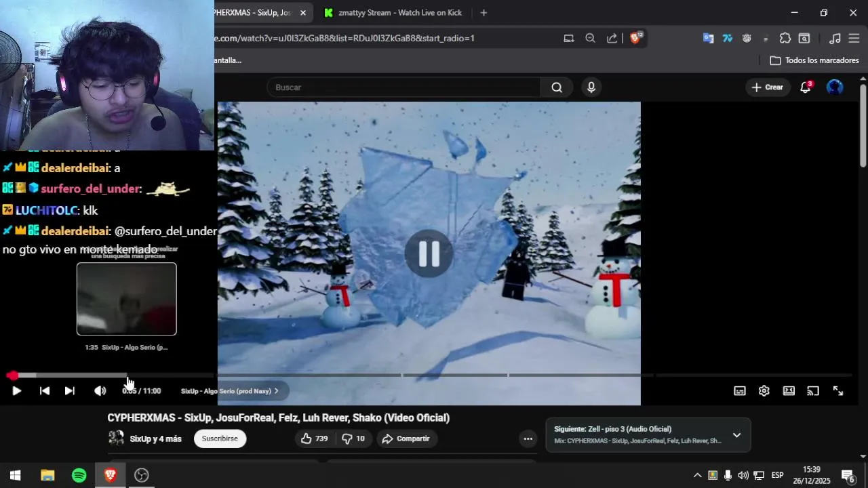The width and height of the screenshot is (868, 488).
Task: Submit search with the magnifier button
Action: [x=557, y=87]
